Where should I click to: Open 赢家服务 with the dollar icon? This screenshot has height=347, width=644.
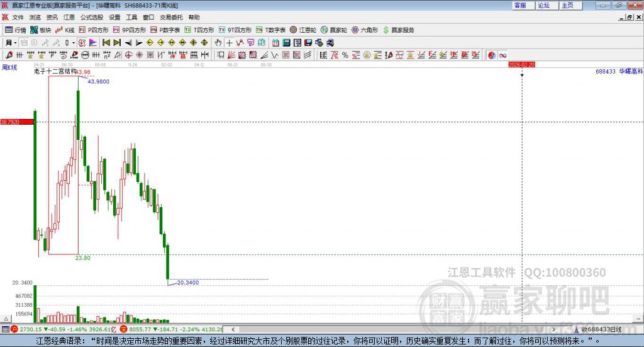point(398,30)
